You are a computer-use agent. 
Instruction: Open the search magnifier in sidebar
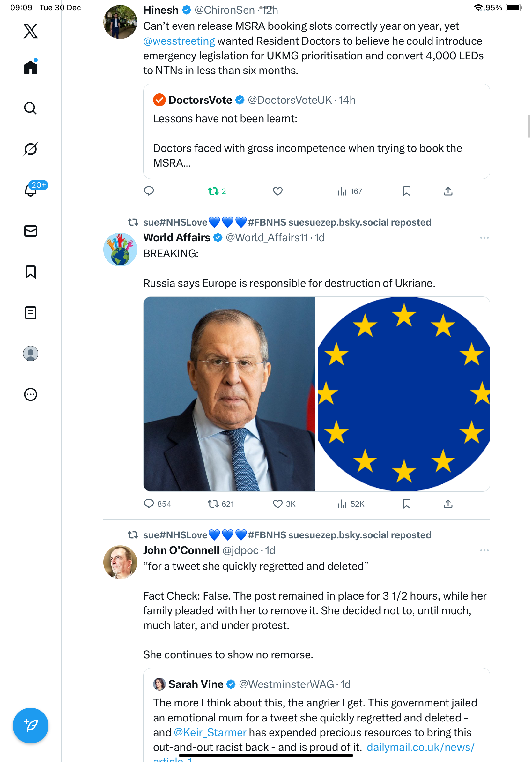(31, 108)
